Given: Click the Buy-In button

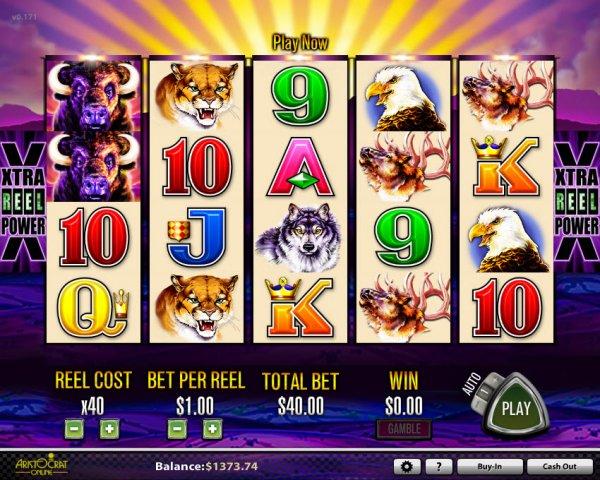Looking at the screenshot, I should point(489,467).
